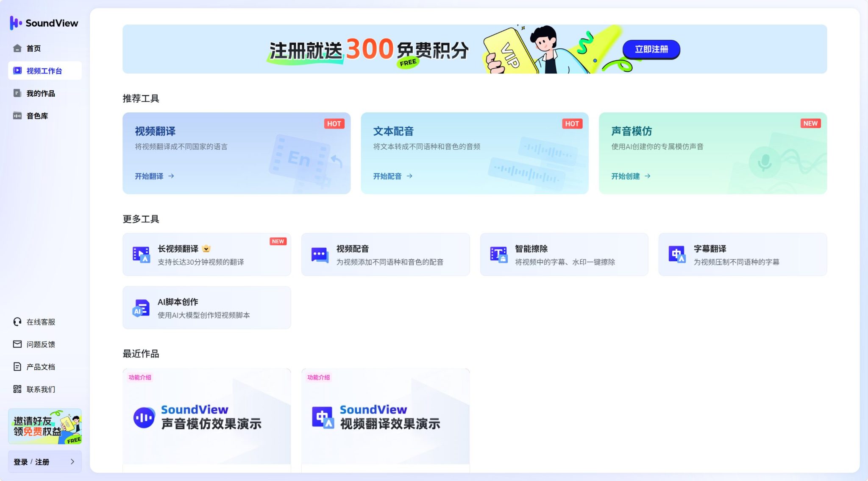868x481 pixels.
Task: Open the 视频翻译效果演示 thumbnail
Action: click(386, 417)
